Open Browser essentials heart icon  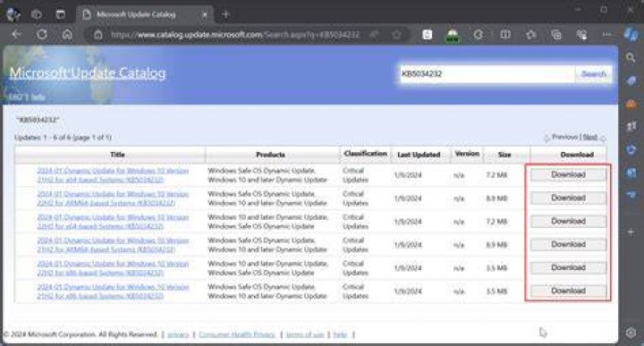582,35
